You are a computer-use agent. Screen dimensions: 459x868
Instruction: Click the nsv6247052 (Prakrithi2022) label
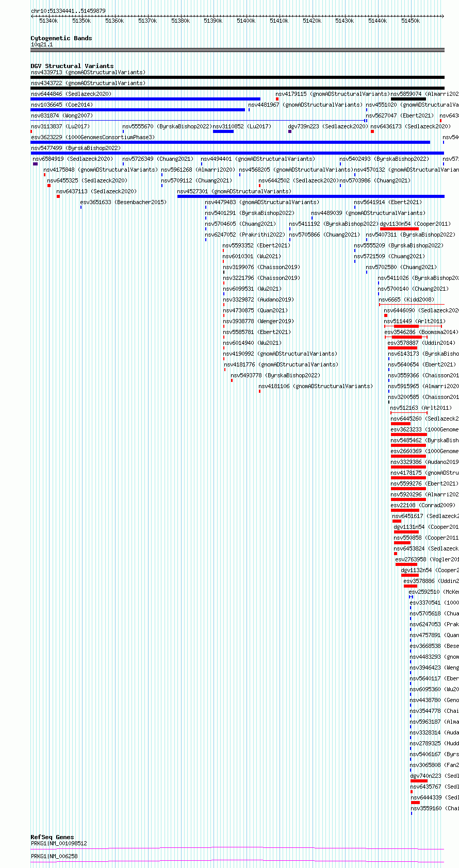point(245,235)
